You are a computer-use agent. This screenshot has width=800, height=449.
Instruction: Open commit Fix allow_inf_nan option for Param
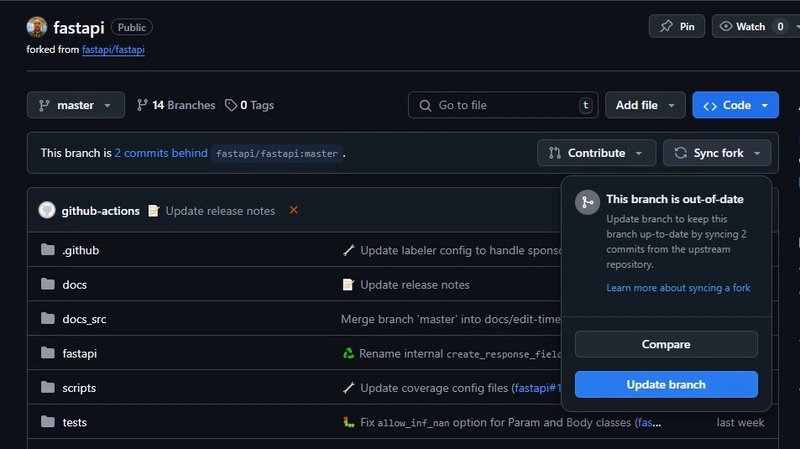pyautogui.click(x=495, y=422)
